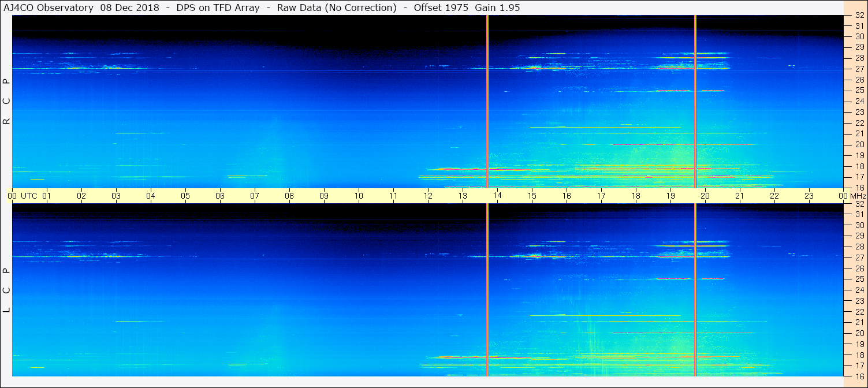Click the '24' MHz label of LCP panel
The width and height of the screenshot is (868, 388).
[x=860, y=290]
